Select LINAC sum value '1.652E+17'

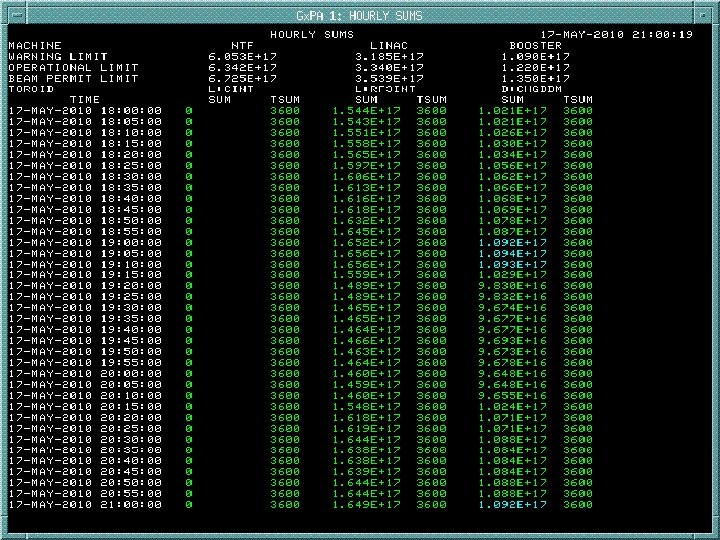[x=366, y=242]
